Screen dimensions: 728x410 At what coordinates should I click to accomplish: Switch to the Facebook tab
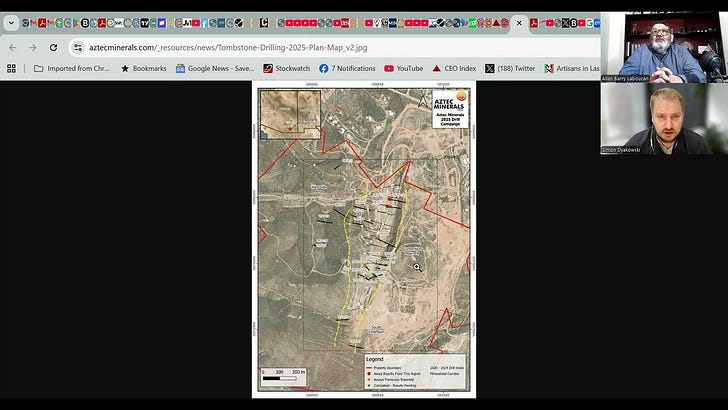pos(205,23)
